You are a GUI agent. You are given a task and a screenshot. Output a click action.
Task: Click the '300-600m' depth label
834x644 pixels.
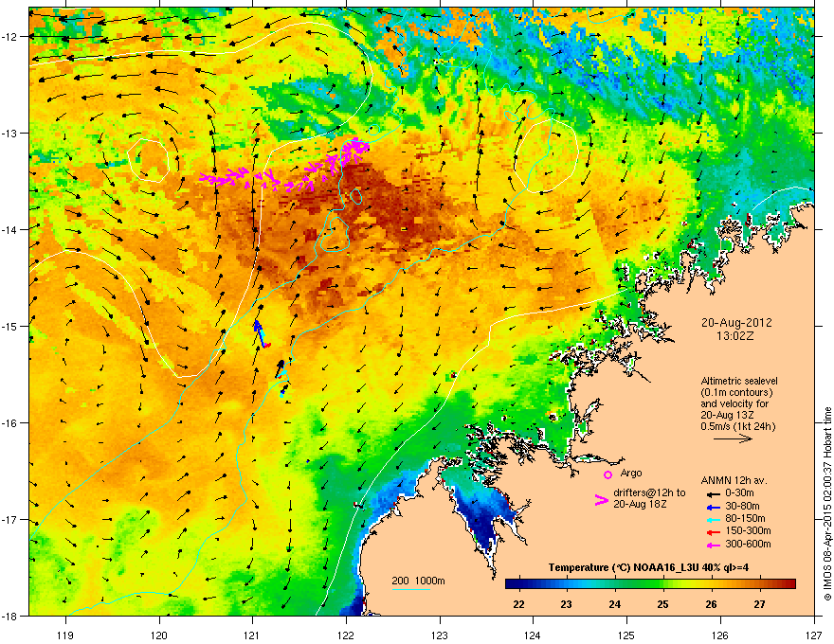pos(748,544)
